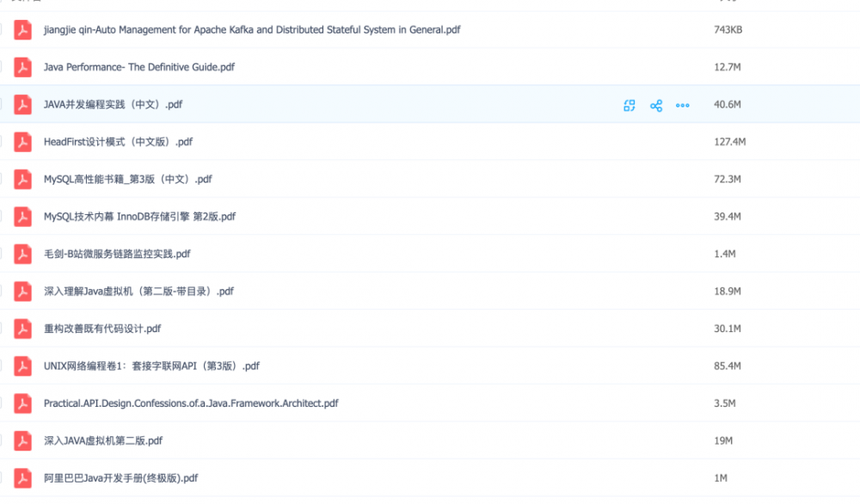Open 重构改善既有代码设计.pdf file name
Image resolution: width=860 pixels, height=504 pixels.
pos(102,329)
